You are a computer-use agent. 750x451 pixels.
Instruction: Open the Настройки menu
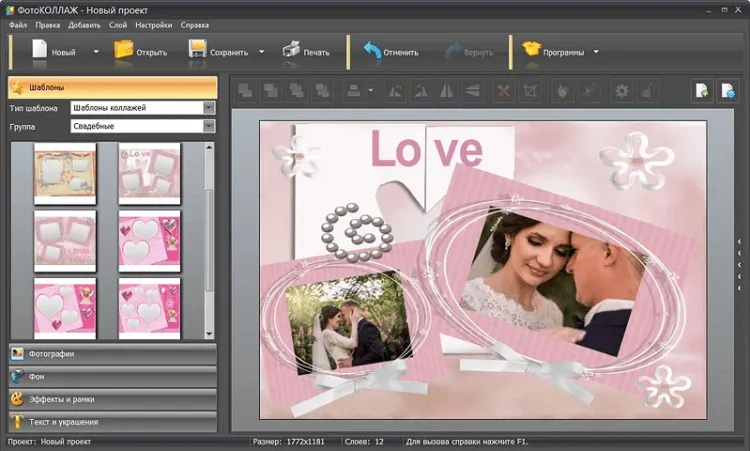click(x=154, y=24)
